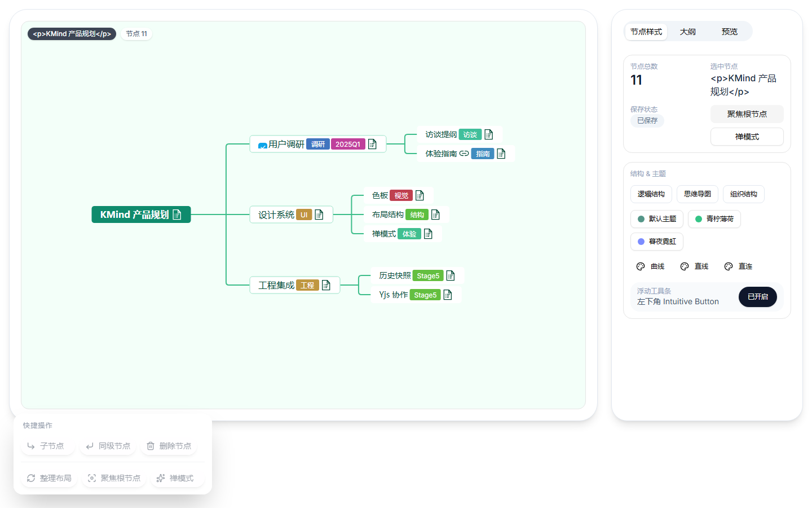Select the 用户调研 node label
The image size is (812, 508).
coord(286,144)
